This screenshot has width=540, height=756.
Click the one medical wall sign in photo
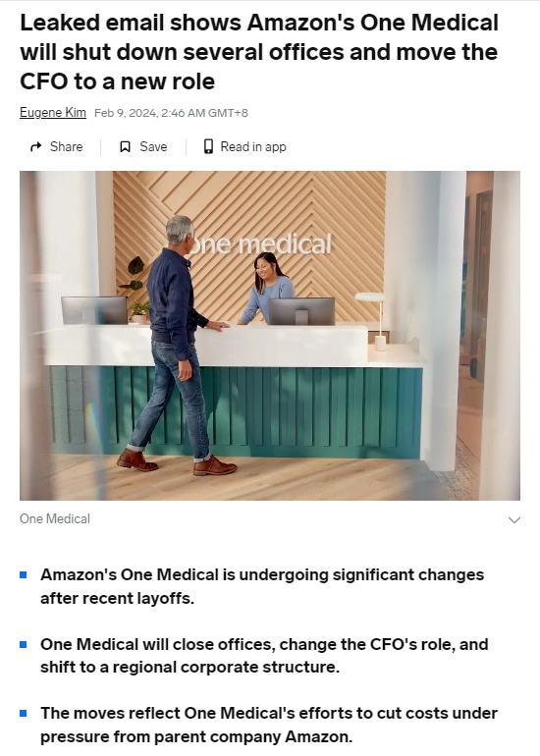pos(260,243)
